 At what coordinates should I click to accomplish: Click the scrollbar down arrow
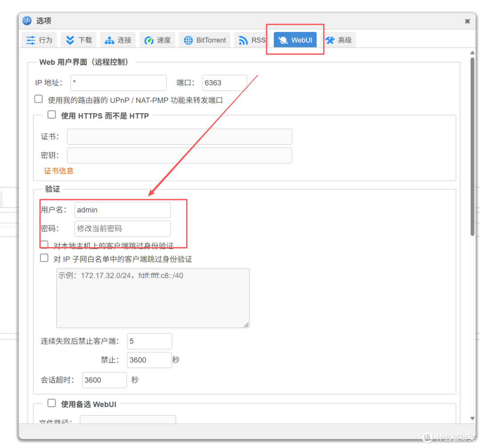[x=472, y=418]
